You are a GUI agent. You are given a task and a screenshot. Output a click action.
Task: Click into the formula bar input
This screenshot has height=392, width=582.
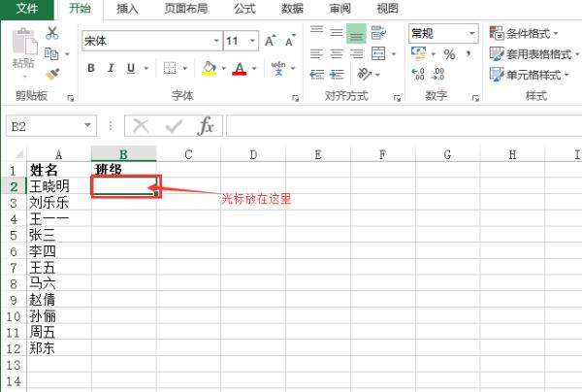pyautogui.click(x=404, y=126)
